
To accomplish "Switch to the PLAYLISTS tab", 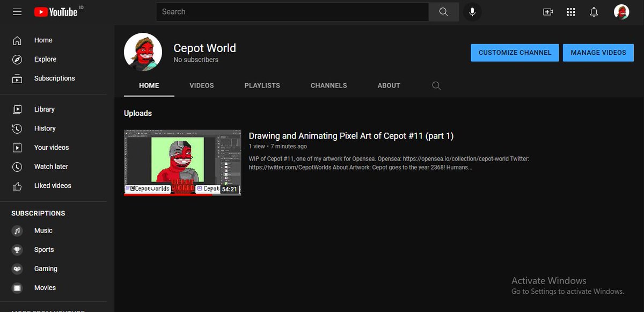I will 262,85.
